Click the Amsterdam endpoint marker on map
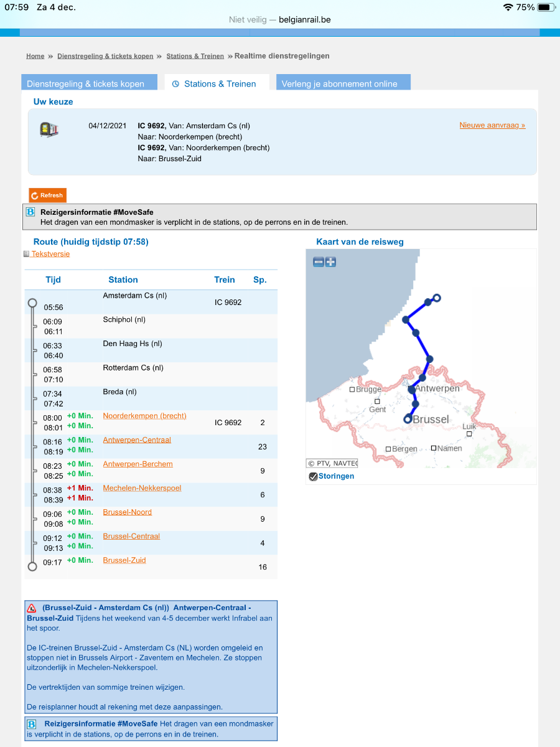Image resolution: width=560 pixels, height=747 pixels. click(x=437, y=298)
